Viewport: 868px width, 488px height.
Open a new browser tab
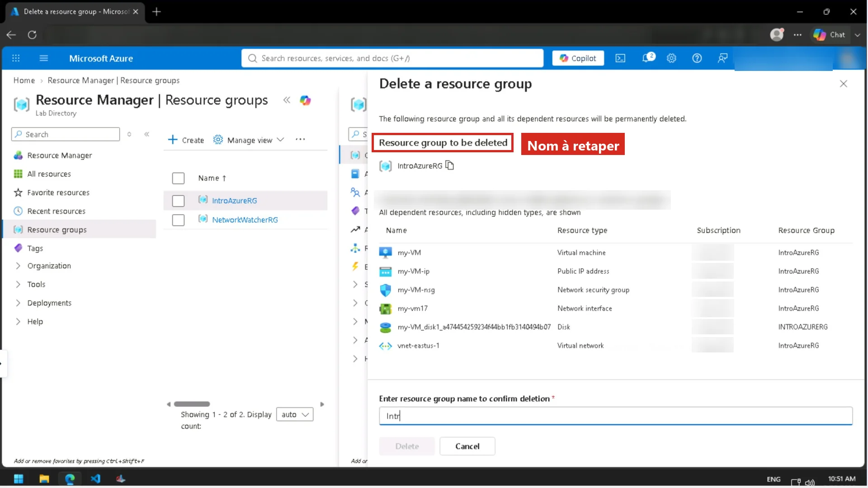156,12
